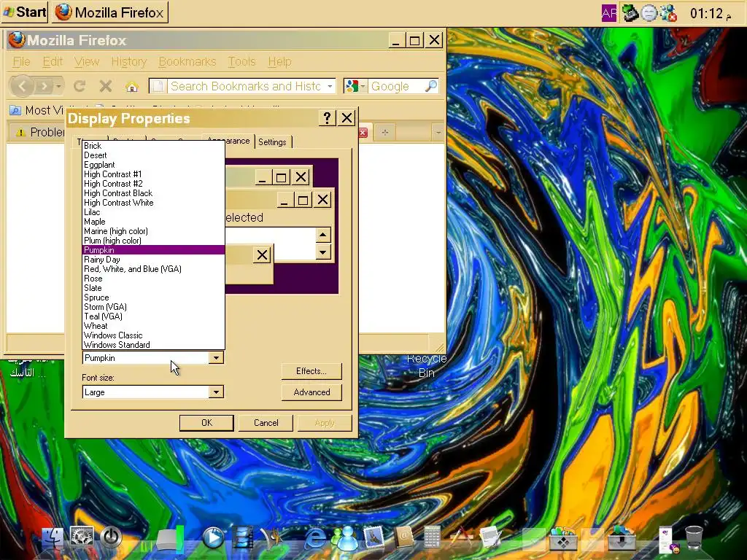Click the Display Properties help question mark button
The width and height of the screenshot is (747, 560).
327,118
